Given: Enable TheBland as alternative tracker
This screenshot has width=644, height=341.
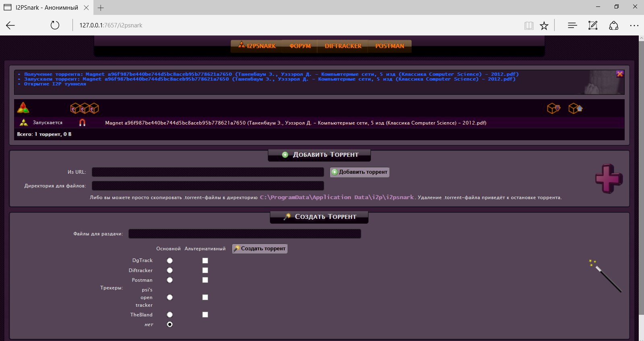Looking at the screenshot, I should (x=205, y=315).
